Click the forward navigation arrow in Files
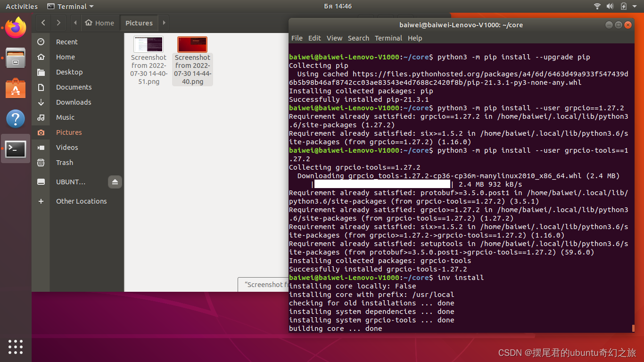 click(x=58, y=22)
